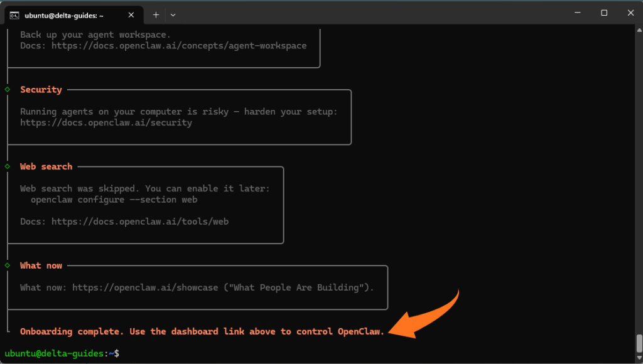This screenshot has width=643, height=364.
Task: Click the green diamond beside What now
Action: pos(8,265)
